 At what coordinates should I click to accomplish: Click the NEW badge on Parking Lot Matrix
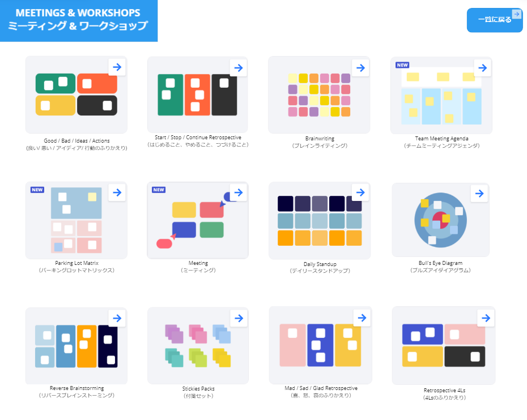tap(37, 190)
